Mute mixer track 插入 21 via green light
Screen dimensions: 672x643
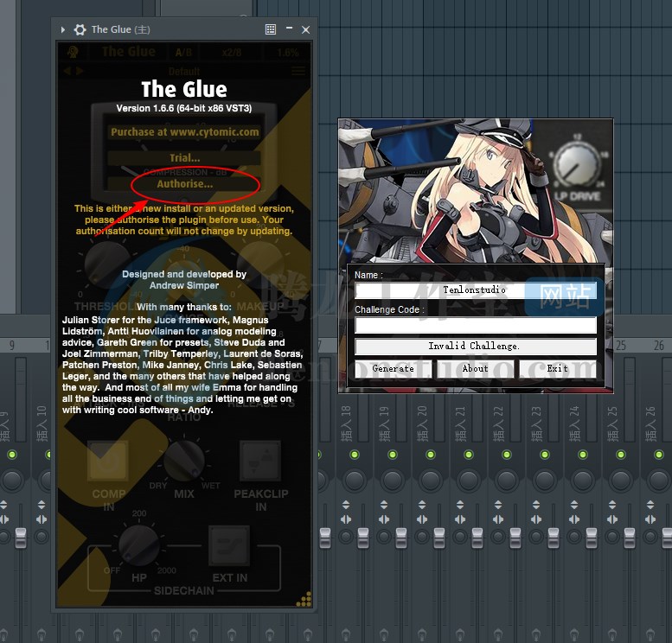pyautogui.click(x=469, y=455)
